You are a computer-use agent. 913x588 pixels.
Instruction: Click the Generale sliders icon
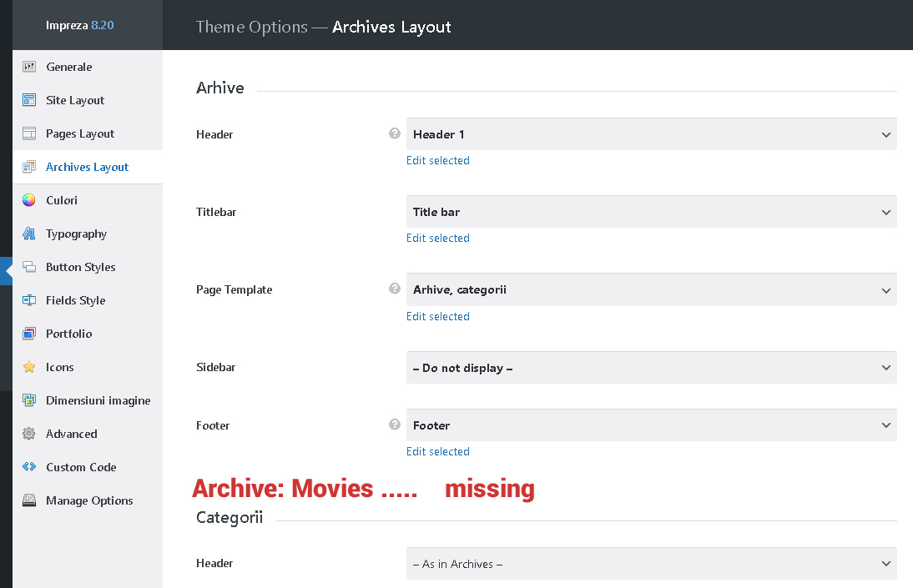tap(29, 67)
